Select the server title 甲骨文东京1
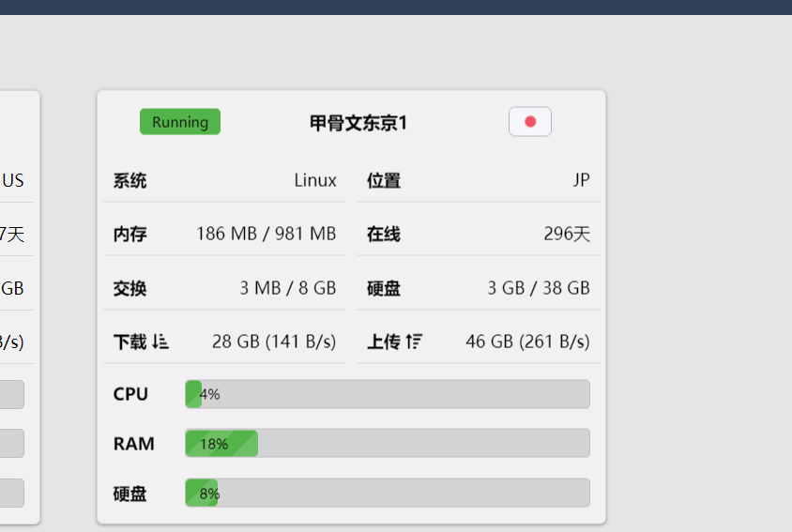 [x=358, y=123]
